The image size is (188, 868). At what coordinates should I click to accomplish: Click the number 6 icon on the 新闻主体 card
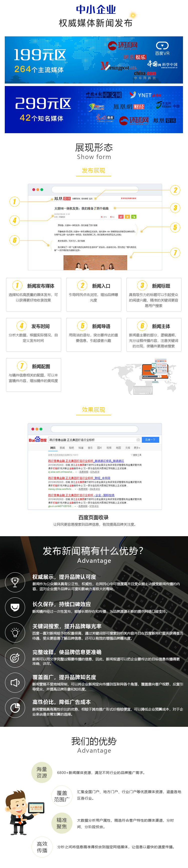pyautogui.click(x=142, y=326)
